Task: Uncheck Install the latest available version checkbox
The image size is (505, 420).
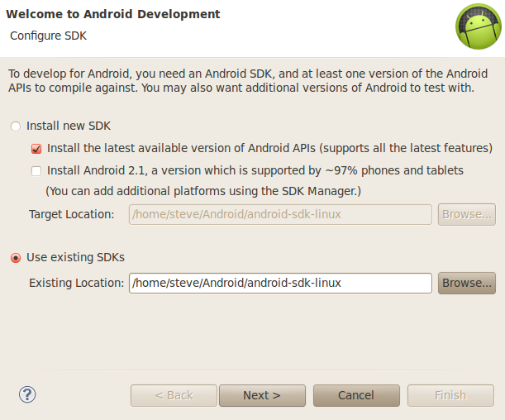Action: [x=36, y=149]
